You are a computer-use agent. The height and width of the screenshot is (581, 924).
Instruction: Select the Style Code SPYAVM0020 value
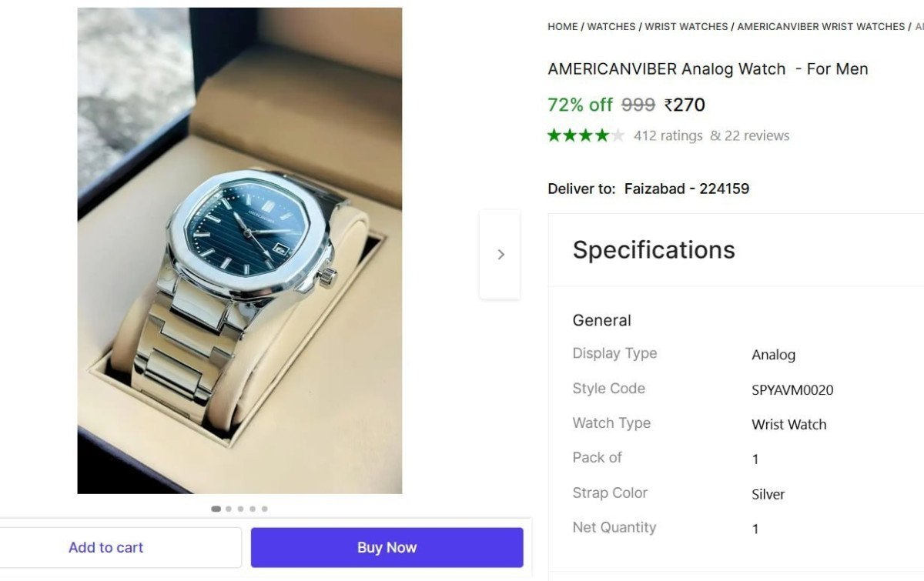(792, 390)
